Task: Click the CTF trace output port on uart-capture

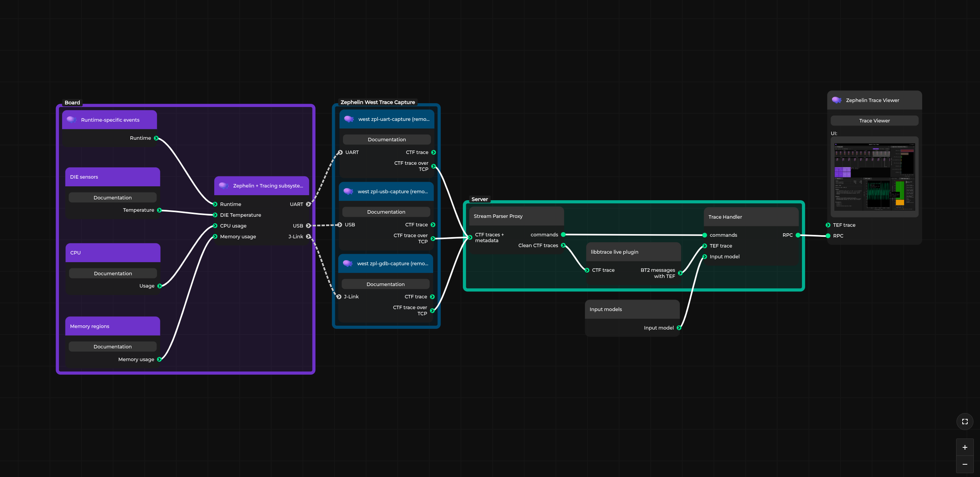Action: point(434,152)
